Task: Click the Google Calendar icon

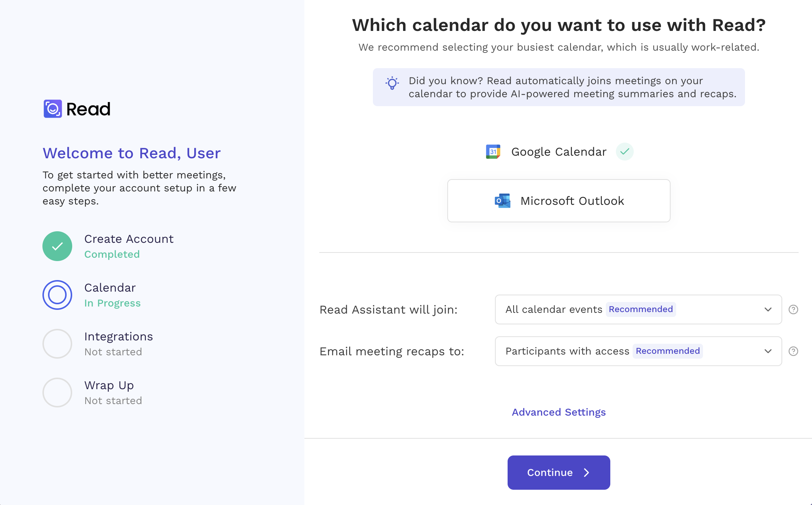Action: [493, 152]
